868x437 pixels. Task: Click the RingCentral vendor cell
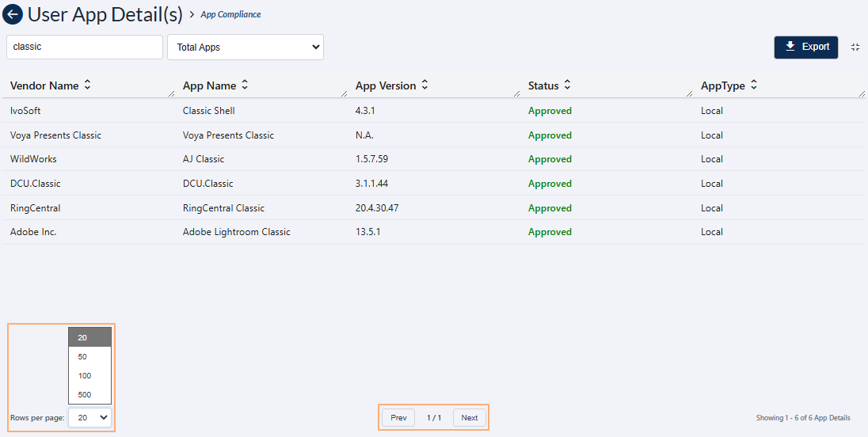pyautogui.click(x=36, y=208)
